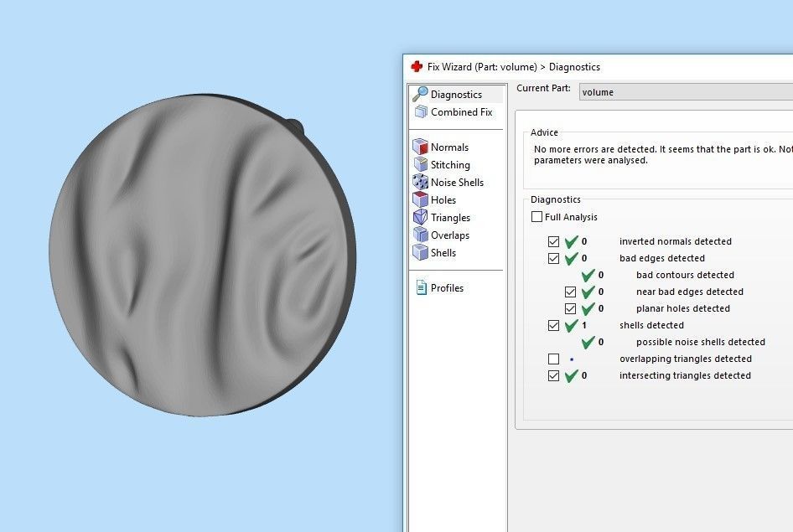Screen dimensions: 793x532
Task: Select the gray disc 3D model in viewport
Action: (202, 256)
